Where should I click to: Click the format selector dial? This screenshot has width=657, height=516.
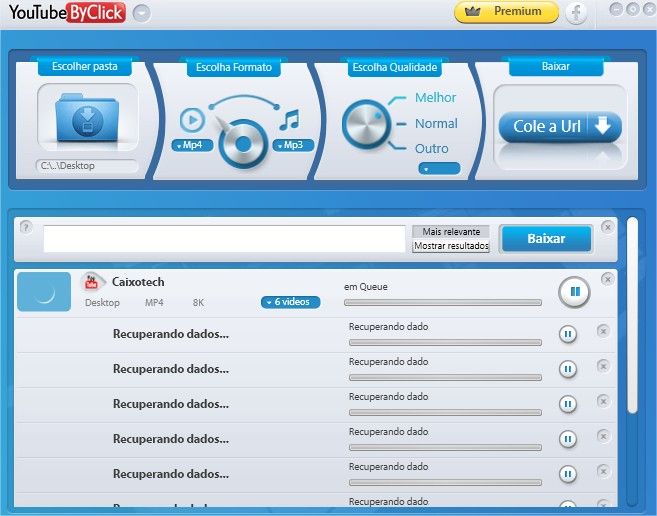pyautogui.click(x=243, y=144)
